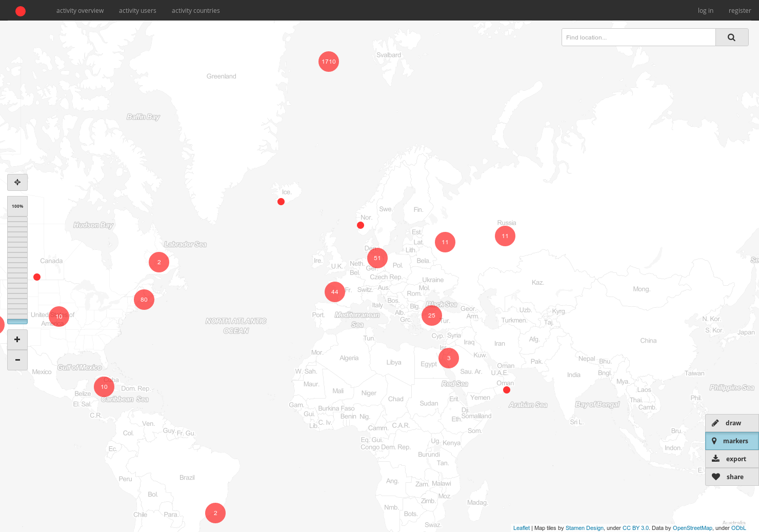This screenshot has width=759, height=532.
Task: Click the log in link
Action: click(706, 11)
